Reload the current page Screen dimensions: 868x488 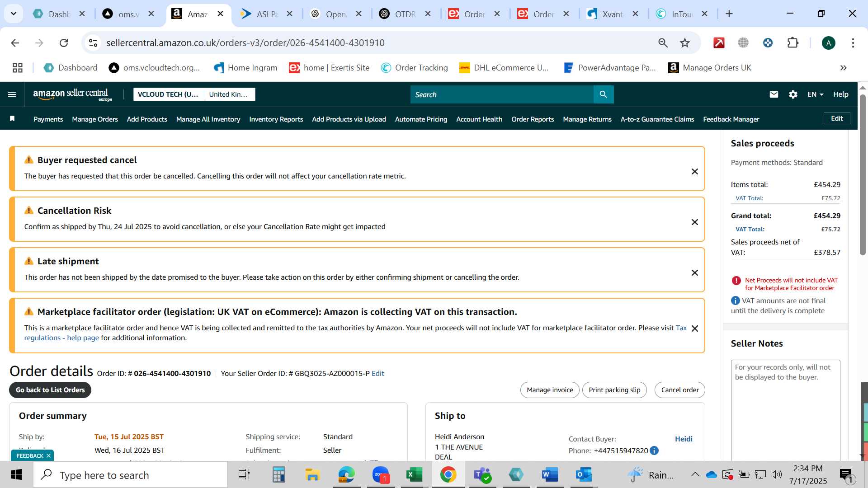coord(64,43)
